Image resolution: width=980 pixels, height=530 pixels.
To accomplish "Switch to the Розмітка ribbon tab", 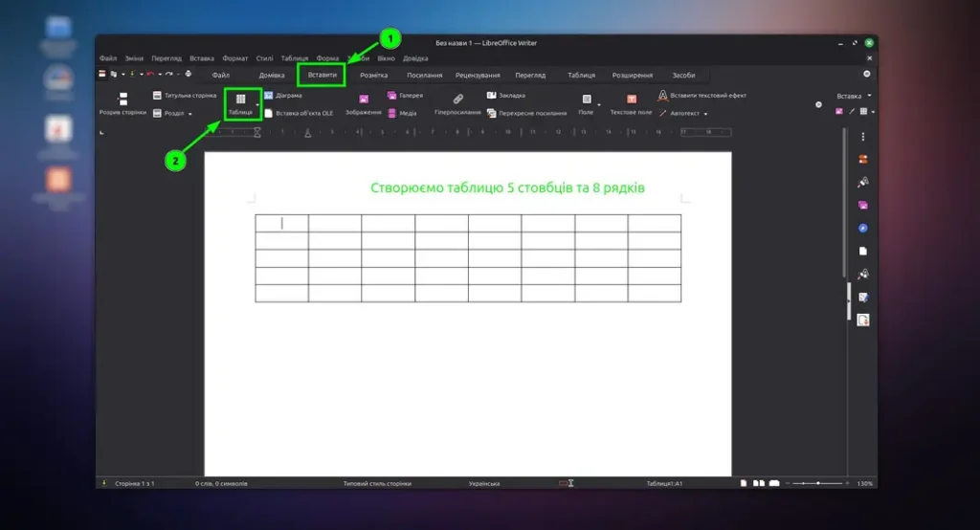I will [374, 75].
